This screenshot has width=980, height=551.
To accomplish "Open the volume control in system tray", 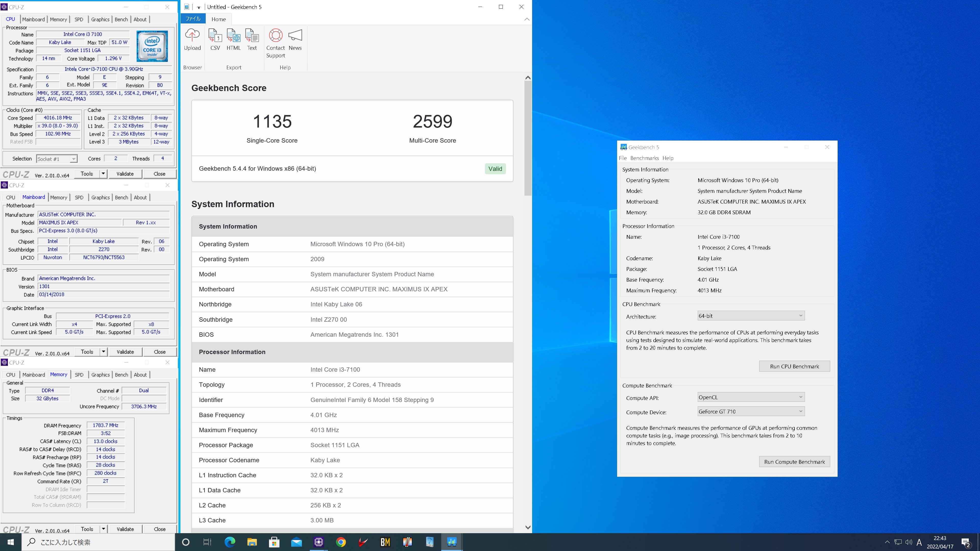I will coord(909,542).
